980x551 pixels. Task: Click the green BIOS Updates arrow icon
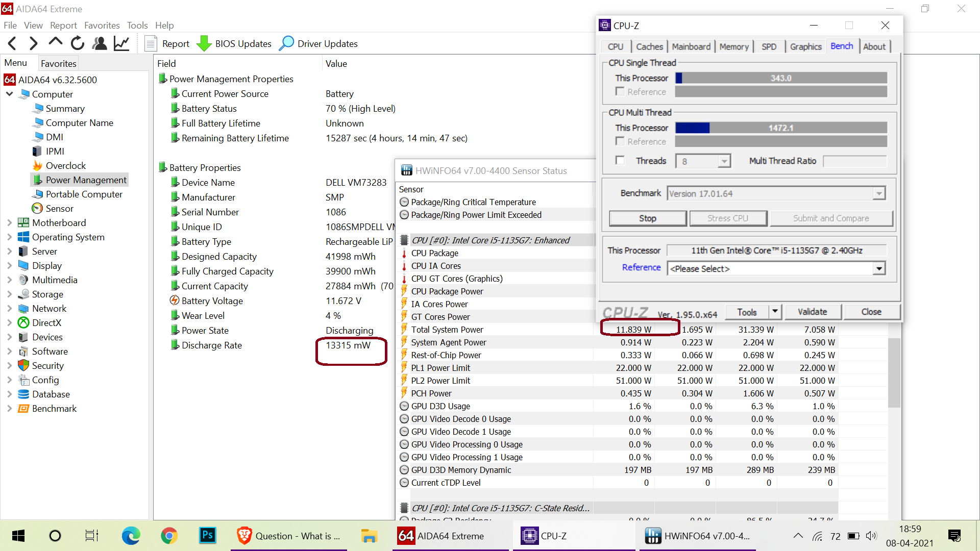[x=204, y=44]
